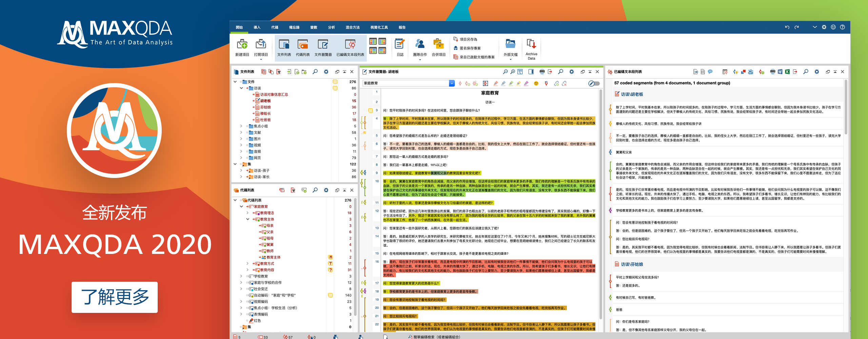Select the four-pane layout icon with left columns

(x=373, y=42)
